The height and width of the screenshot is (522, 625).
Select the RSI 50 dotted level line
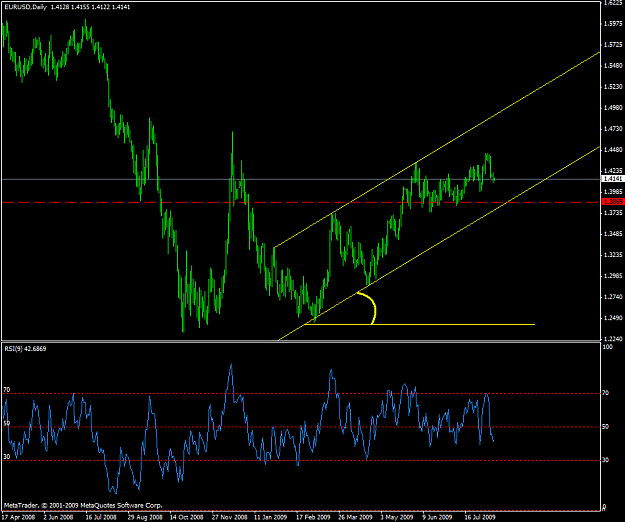click(301, 427)
